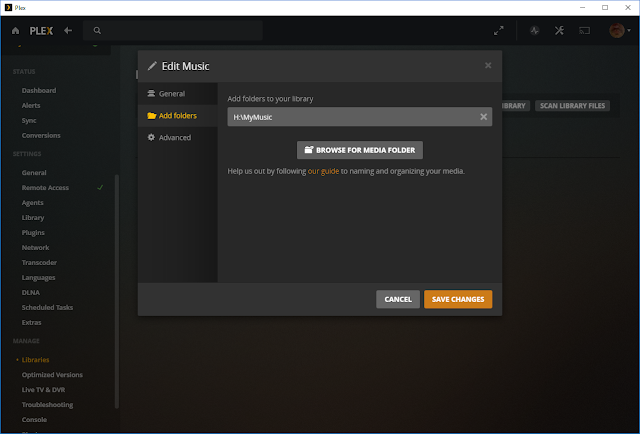Maximize the Plex window
The image size is (640, 434).
coord(605,8)
